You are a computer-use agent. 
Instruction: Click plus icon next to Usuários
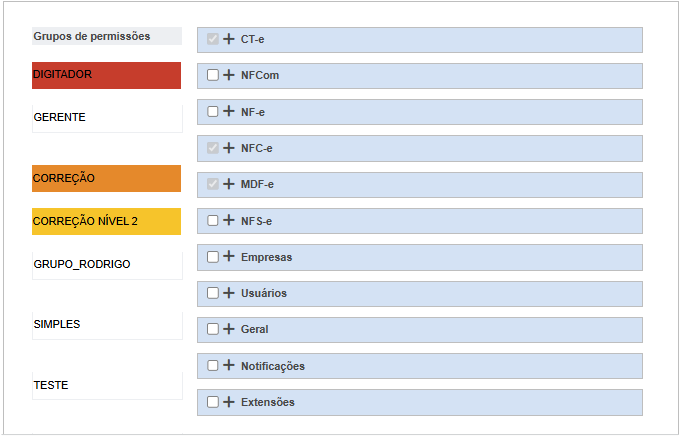pyautogui.click(x=229, y=293)
